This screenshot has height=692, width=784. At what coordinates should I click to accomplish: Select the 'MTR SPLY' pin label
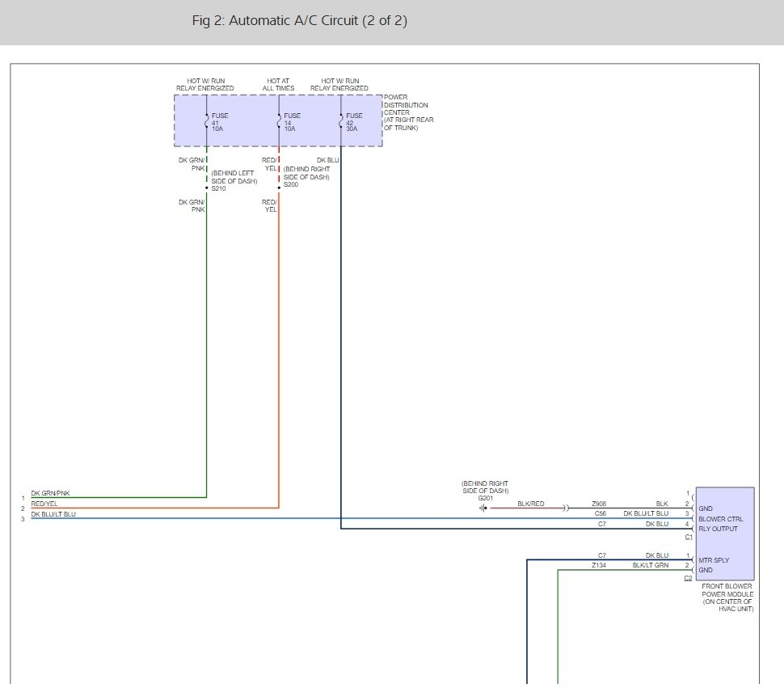[x=714, y=560]
